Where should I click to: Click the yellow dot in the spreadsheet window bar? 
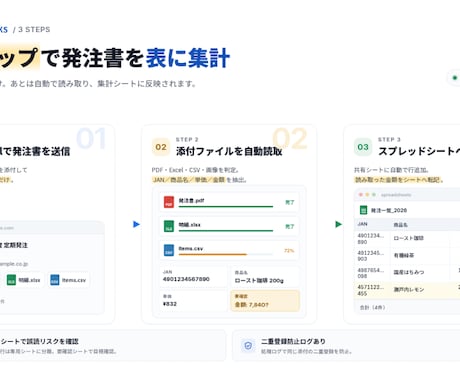coord(367,195)
